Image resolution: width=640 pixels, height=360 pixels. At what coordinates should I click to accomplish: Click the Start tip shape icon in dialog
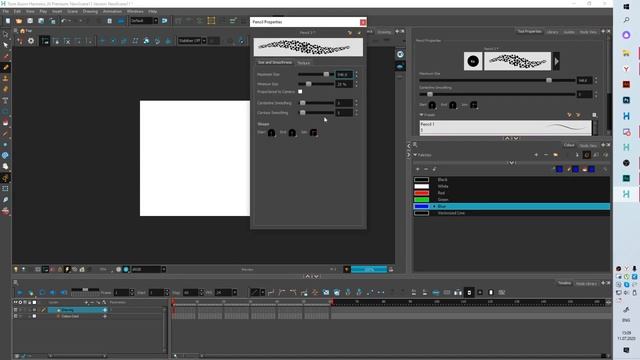271,133
